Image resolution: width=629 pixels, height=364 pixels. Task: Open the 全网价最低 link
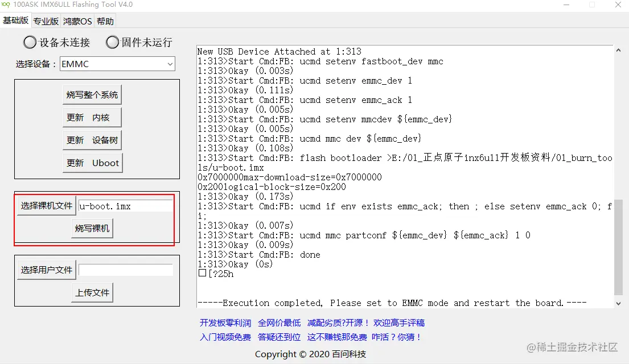279,322
